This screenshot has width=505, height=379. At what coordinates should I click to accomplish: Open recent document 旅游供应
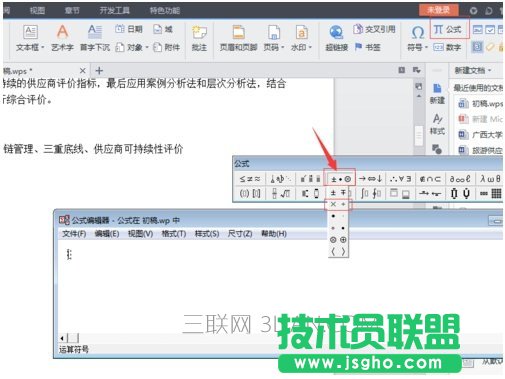480,150
